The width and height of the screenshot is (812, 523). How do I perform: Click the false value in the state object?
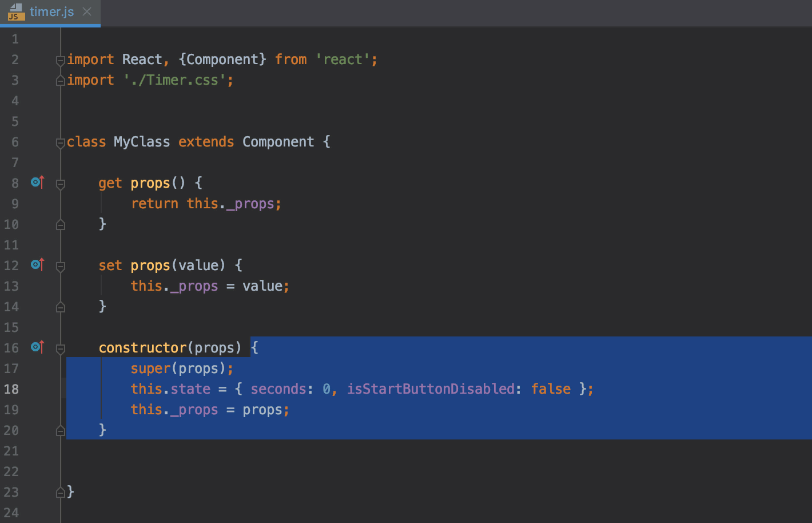550,389
